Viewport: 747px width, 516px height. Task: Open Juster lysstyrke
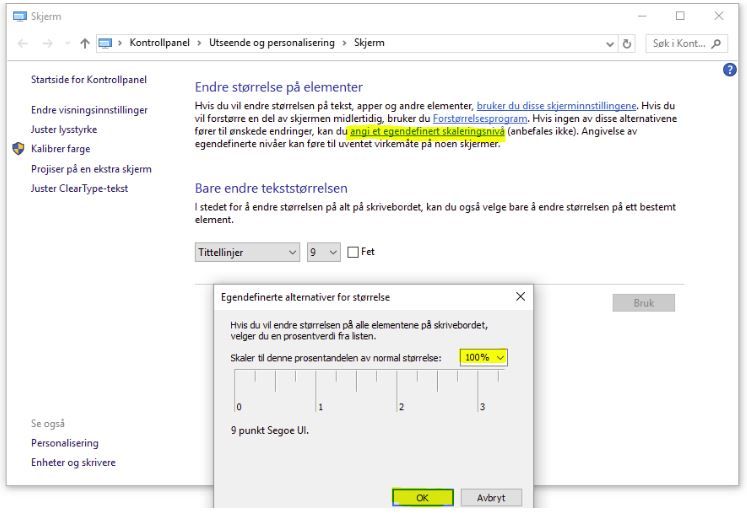click(x=64, y=130)
